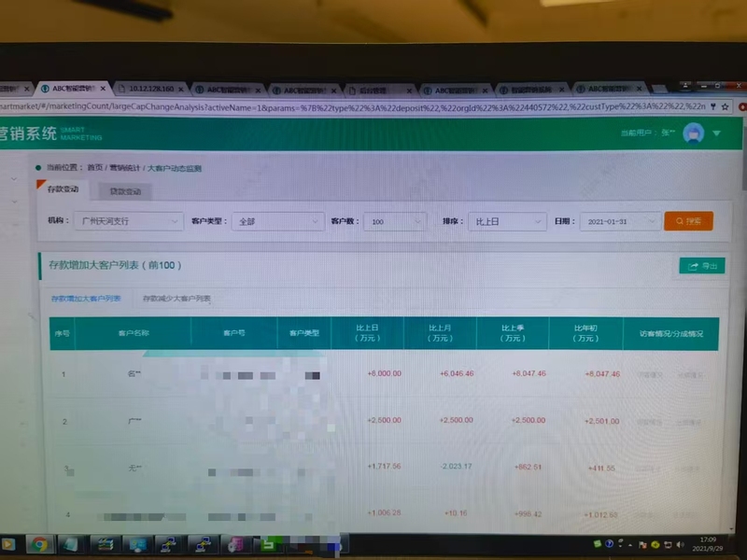This screenshot has width=747, height=560.
Task: Click the +10.16 value in row 4
Action: (456, 513)
